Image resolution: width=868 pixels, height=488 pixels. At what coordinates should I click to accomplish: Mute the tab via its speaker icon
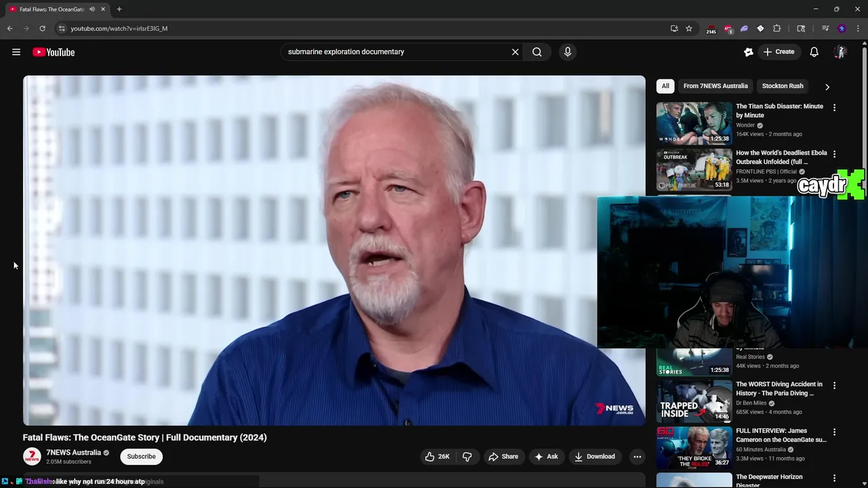92,9
